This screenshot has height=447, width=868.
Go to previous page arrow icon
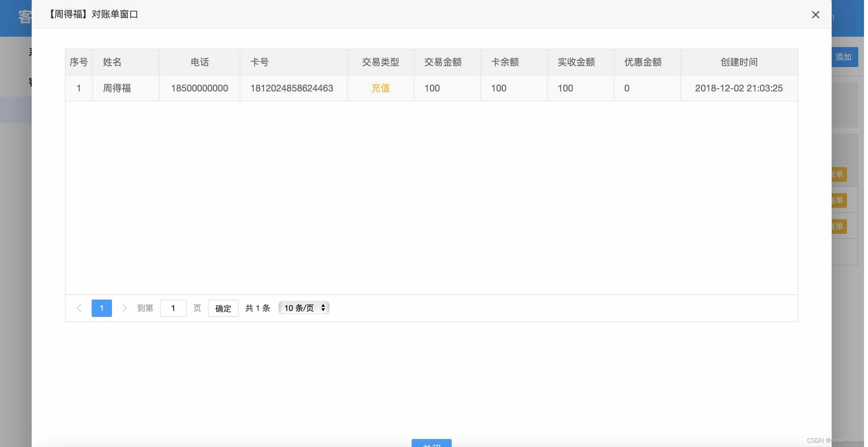pyautogui.click(x=79, y=308)
